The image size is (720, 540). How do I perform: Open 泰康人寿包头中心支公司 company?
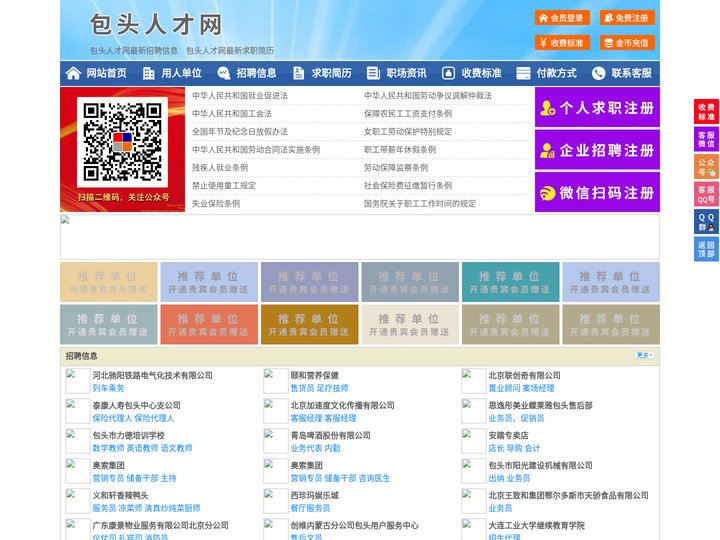[x=136, y=405]
